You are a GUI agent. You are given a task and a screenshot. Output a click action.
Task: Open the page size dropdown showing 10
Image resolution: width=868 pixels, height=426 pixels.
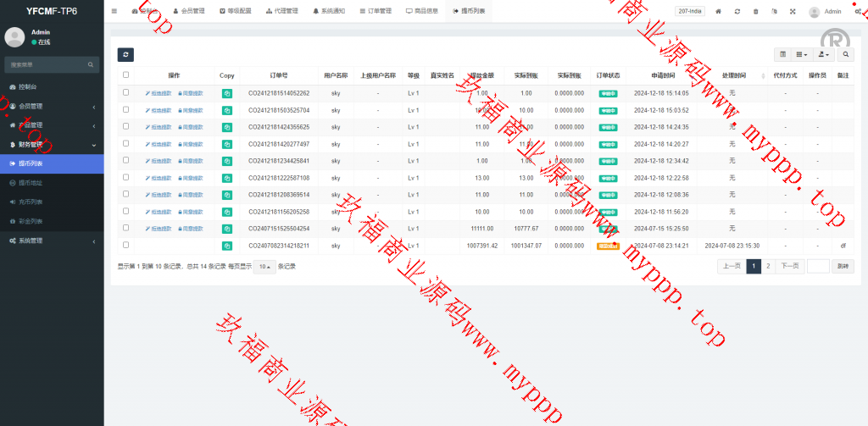(266, 266)
